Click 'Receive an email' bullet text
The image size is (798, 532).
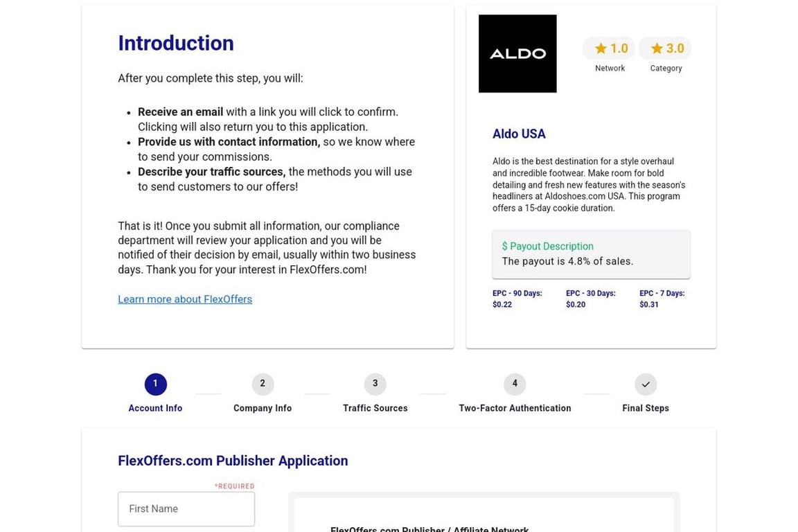(180, 112)
